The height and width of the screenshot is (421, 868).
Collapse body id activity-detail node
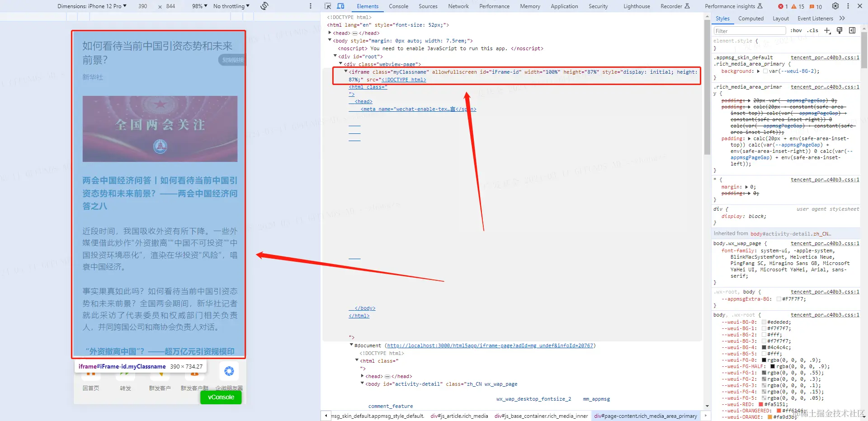coord(362,383)
